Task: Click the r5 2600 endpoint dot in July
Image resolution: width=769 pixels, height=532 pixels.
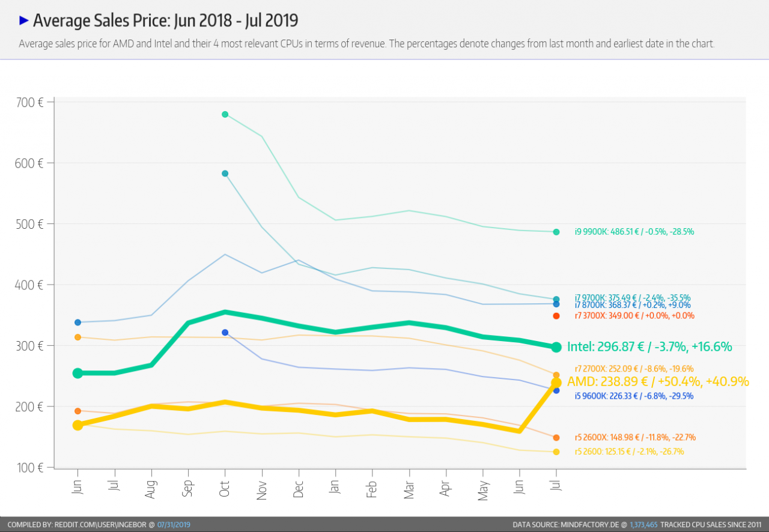Action: (x=556, y=452)
